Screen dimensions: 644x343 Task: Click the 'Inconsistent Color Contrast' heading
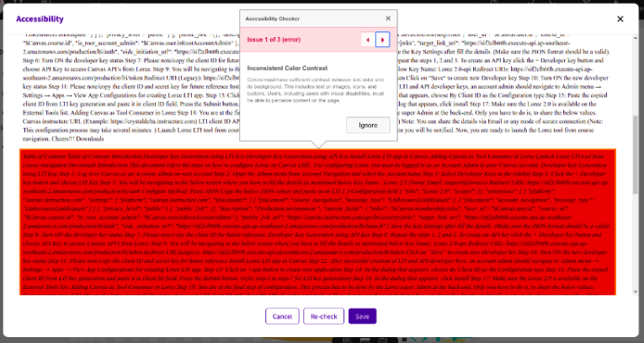coord(288,68)
